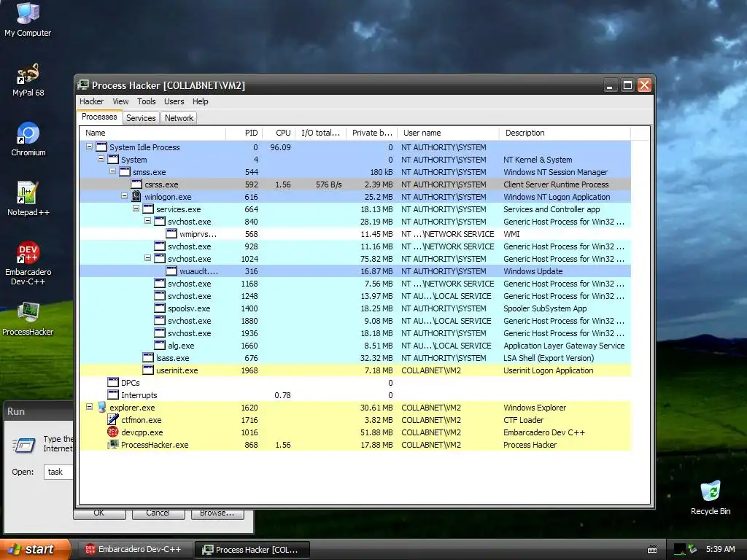Launch ProcessHacker desktop shortcut
This screenshot has width=747, height=560.
[28, 319]
